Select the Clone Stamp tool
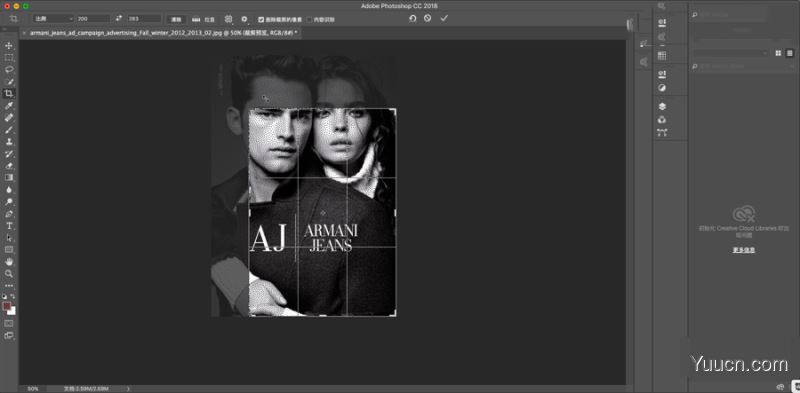The height and width of the screenshot is (393, 800). pos(9,141)
